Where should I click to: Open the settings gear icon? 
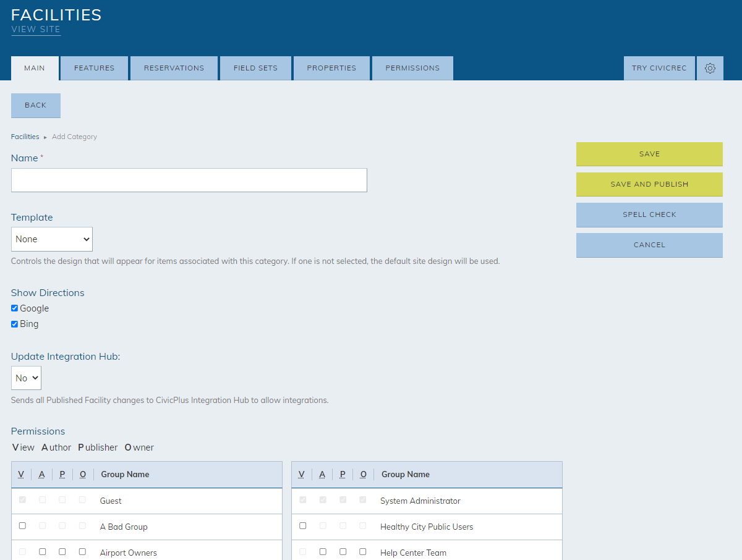tap(710, 69)
